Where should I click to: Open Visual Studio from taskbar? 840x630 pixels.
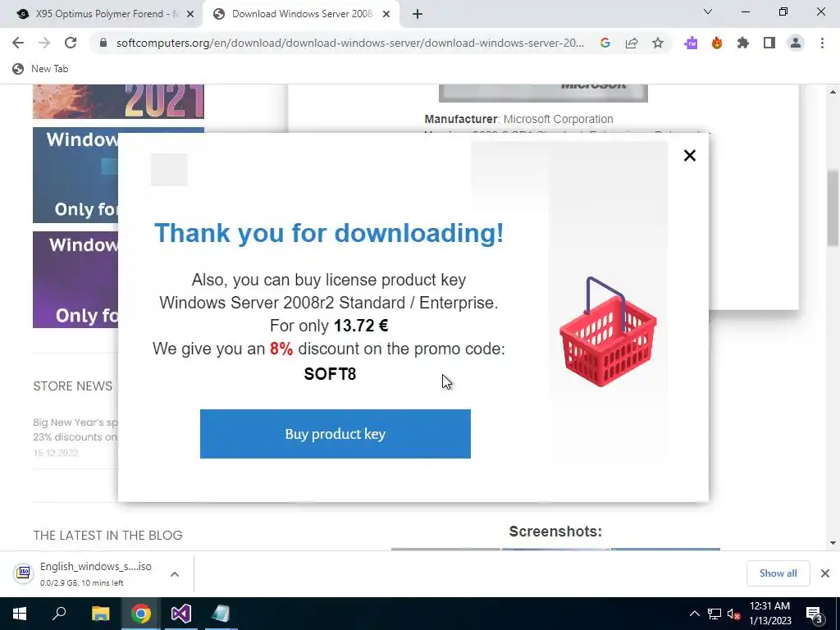(x=181, y=614)
